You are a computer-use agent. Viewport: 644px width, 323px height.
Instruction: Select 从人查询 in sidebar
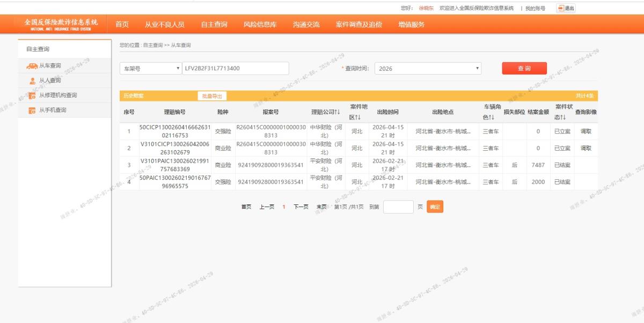(64, 80)
